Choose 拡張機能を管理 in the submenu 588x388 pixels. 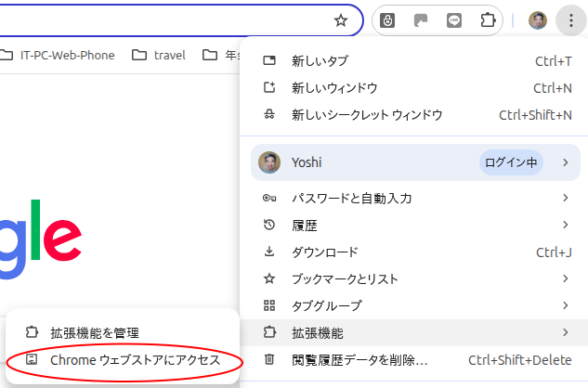(123, 332)
